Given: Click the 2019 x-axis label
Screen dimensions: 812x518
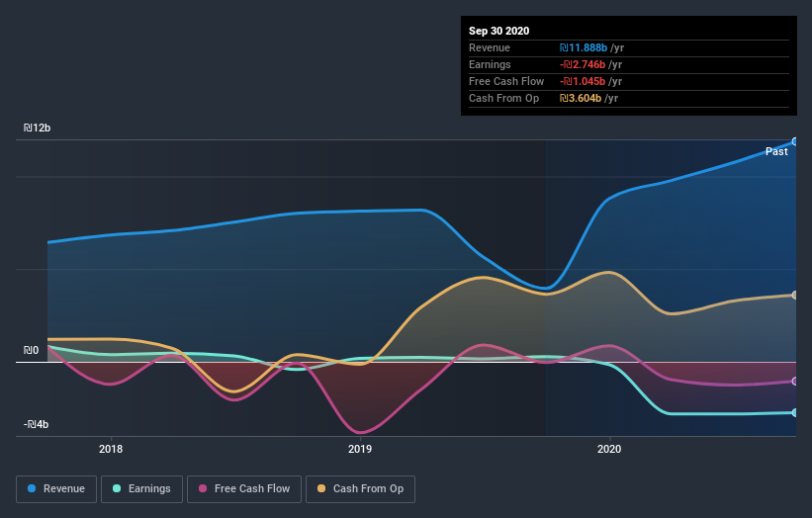Looking at the screenshot, I should [x=360, y=449].
